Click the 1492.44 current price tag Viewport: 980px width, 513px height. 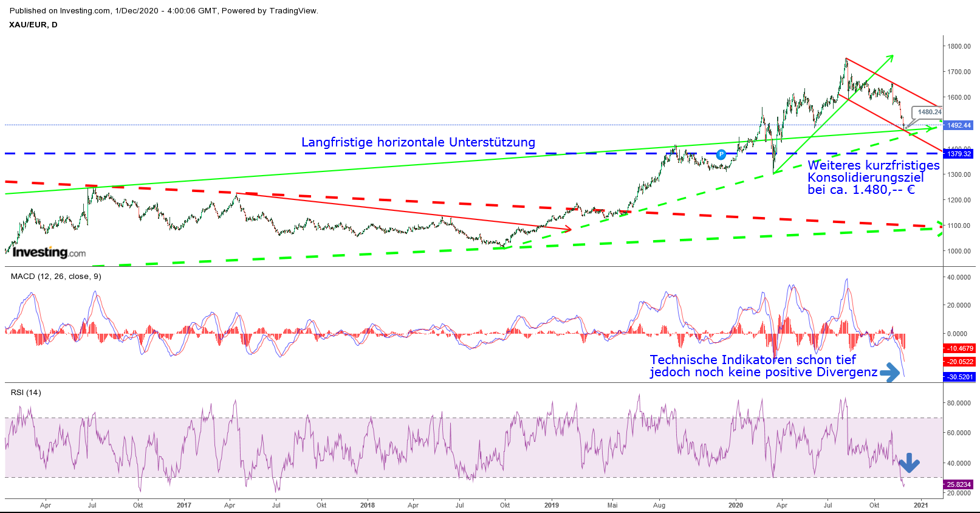[959, 125]
